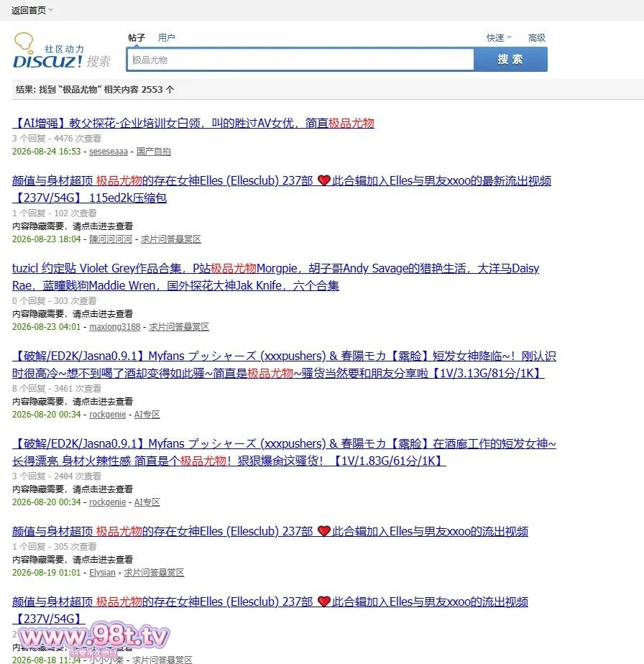The height and width of the screenshot is (664, 644).
Task: Click hidden-content notice under the 102-view result
Action: (73, 226)
